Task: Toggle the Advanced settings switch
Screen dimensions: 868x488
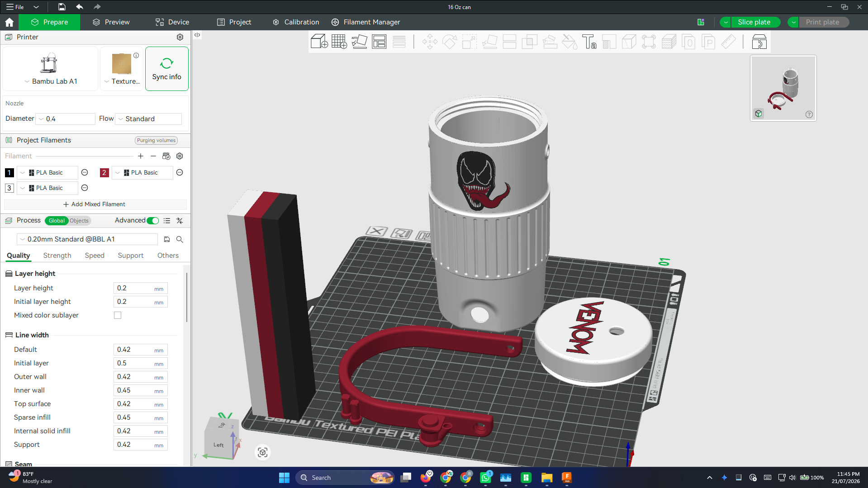Action: point(153,221)
